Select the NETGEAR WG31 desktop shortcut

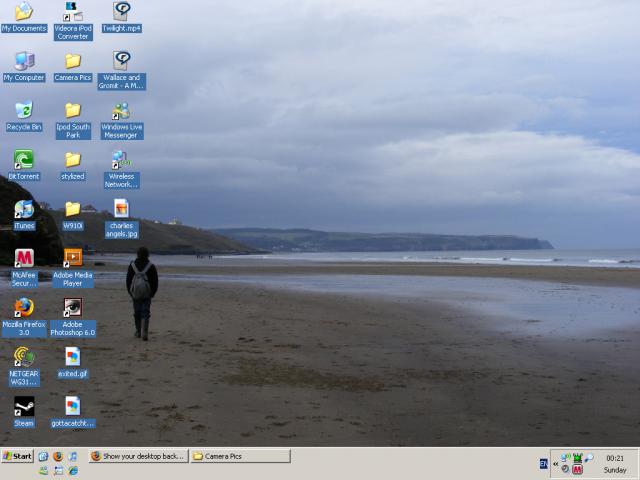23,357
